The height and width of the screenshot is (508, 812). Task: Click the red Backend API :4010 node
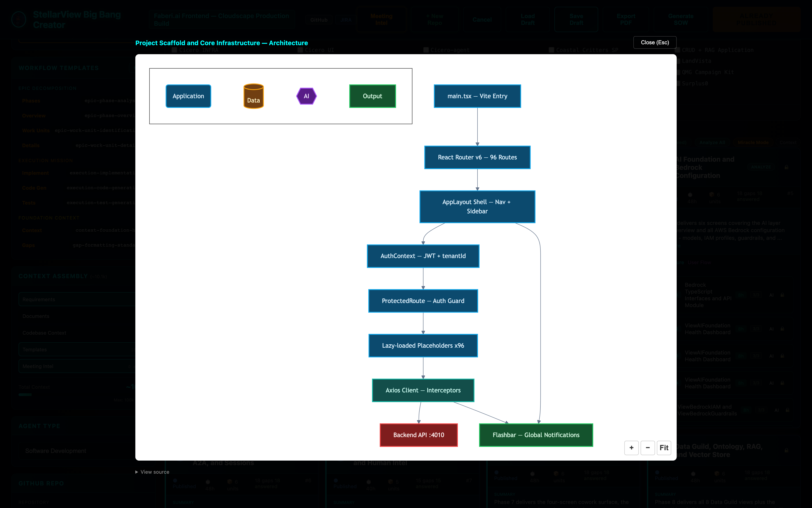pos(419,435)
